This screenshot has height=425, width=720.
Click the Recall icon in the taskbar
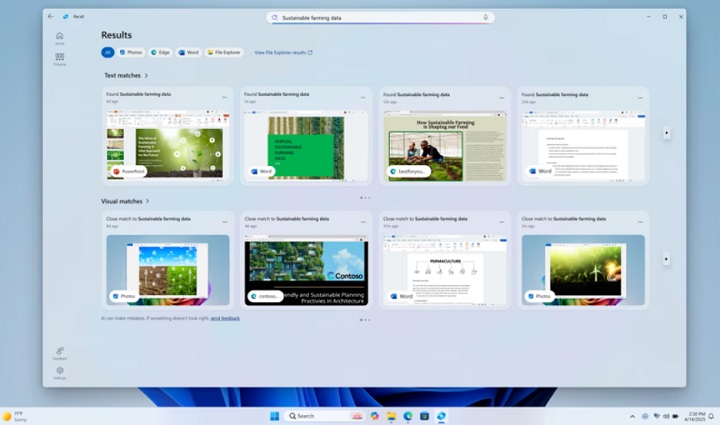(441, 416)
